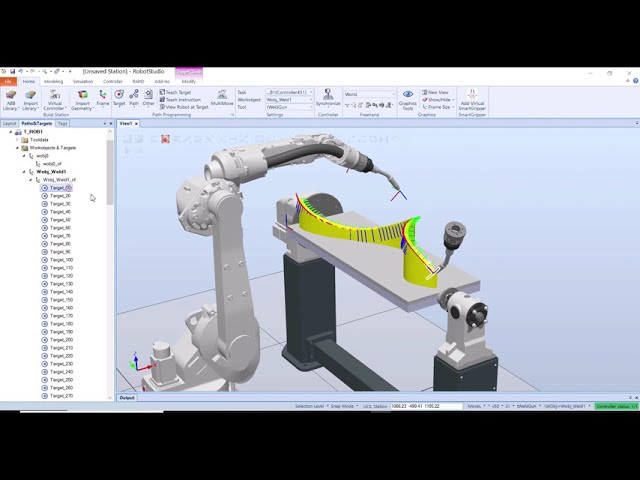Close the Paths&Targets side panel
Viewport: 640px width, 480px height.
(111, 123)
